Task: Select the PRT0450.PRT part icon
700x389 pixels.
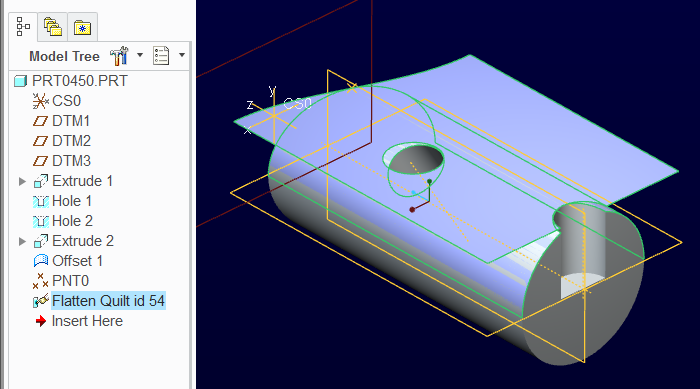Action: (x=21, y=81)
